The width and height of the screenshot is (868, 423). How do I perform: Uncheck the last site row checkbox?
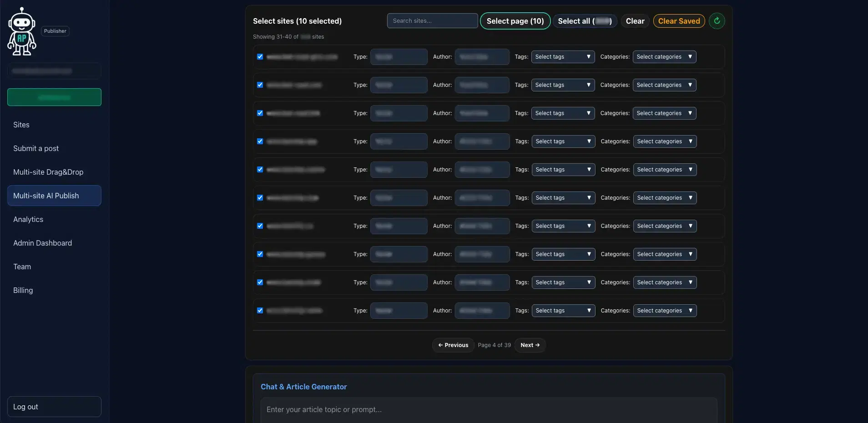click(x=260, y=311)
